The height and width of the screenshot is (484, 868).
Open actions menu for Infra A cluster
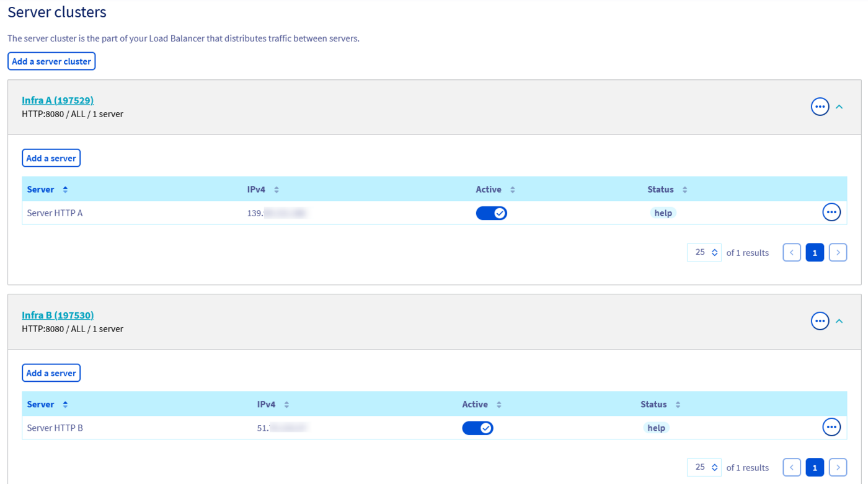[x=820, y=107]
